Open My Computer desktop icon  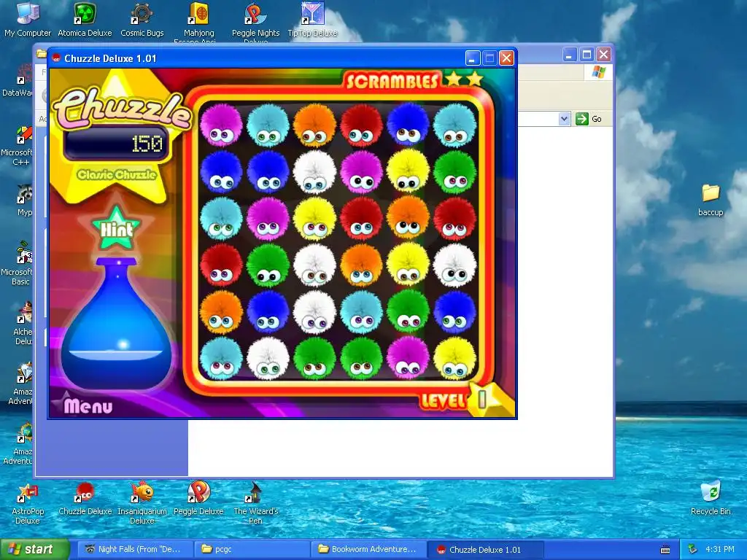pos(28,20)
